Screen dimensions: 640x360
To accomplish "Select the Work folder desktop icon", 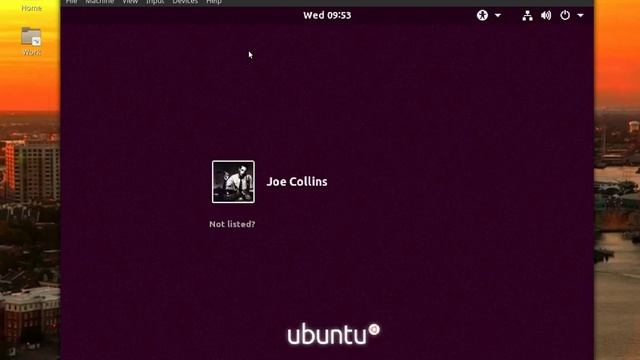I will [x=31, y=41].
